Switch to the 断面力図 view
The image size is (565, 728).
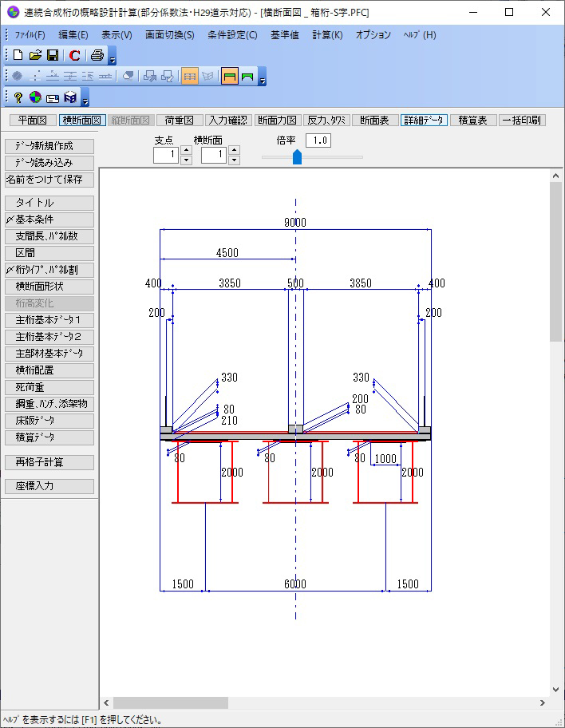(278, 121)
